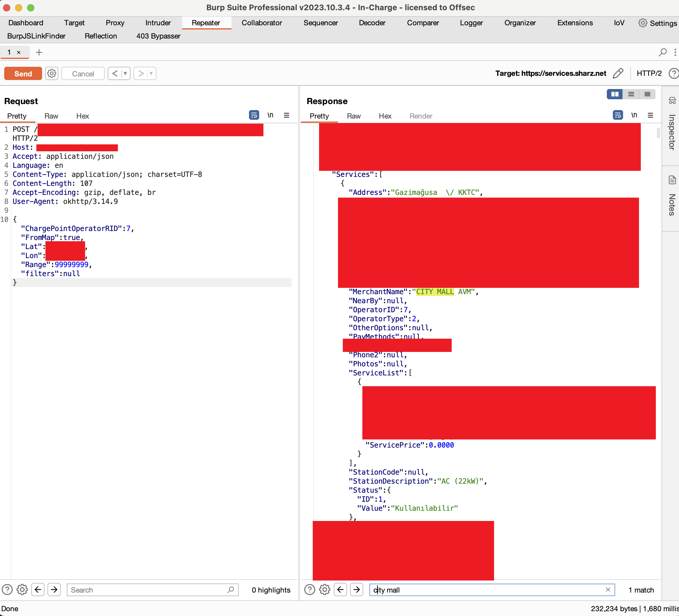Image resolution: width=679 pixels, height=616 pixels.
Task: Click the response search field
Action: click(492, 590)
